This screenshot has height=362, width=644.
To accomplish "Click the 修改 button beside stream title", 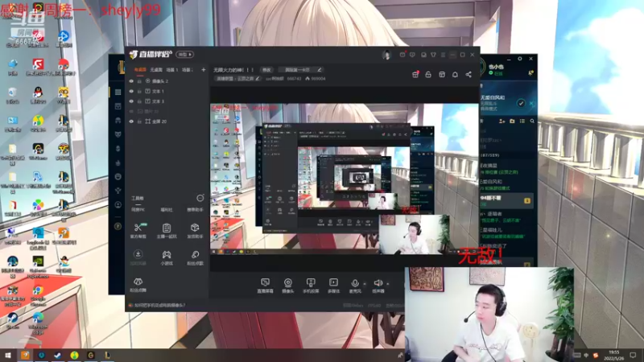I will 267,70.
